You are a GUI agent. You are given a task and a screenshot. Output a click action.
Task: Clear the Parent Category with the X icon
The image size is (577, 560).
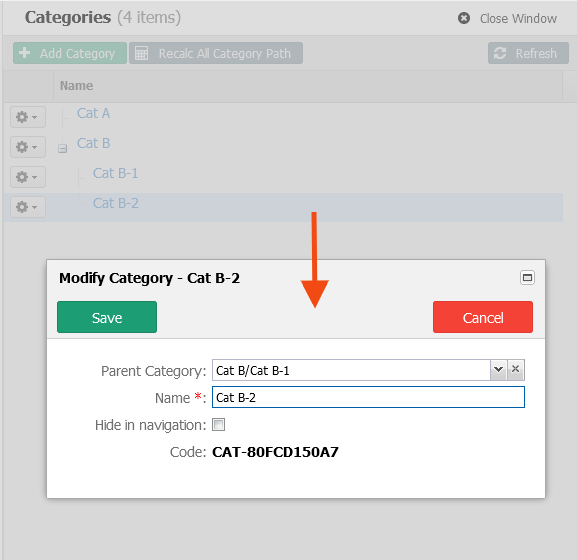[516, 369]
